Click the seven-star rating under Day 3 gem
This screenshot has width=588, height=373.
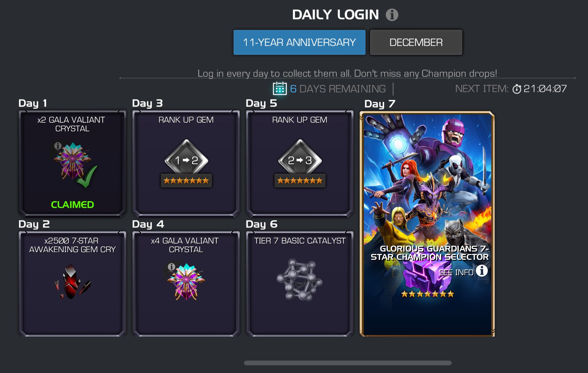point(186,181)
